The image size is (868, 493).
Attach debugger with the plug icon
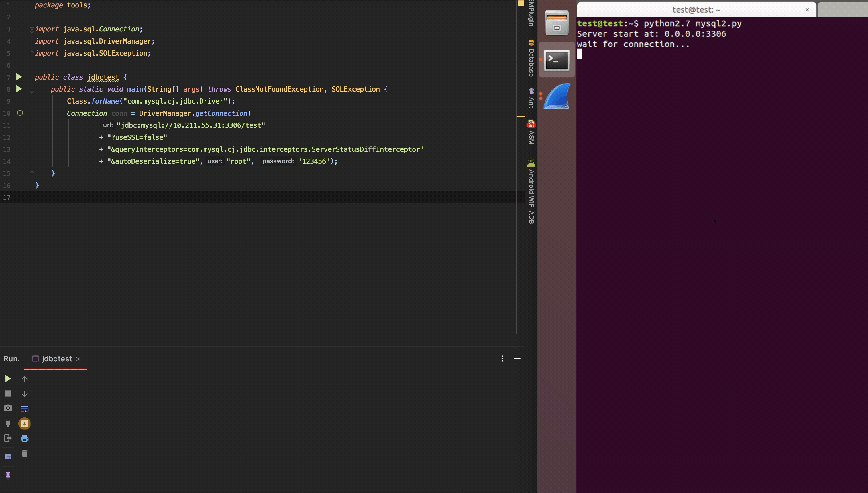8,423
